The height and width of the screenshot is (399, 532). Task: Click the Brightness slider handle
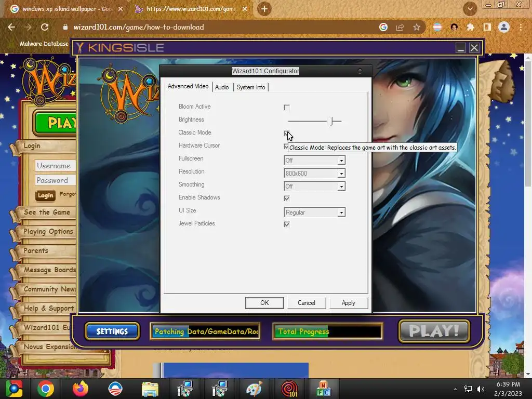[332, 121]
